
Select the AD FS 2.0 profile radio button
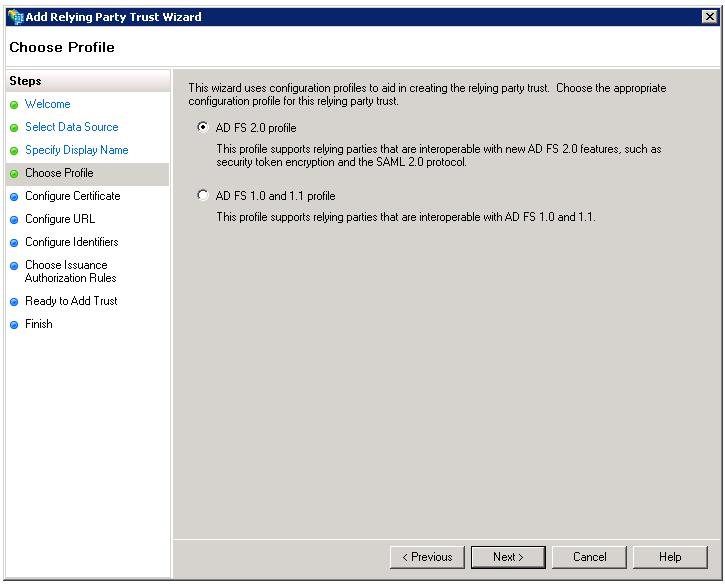click(204, 128)
